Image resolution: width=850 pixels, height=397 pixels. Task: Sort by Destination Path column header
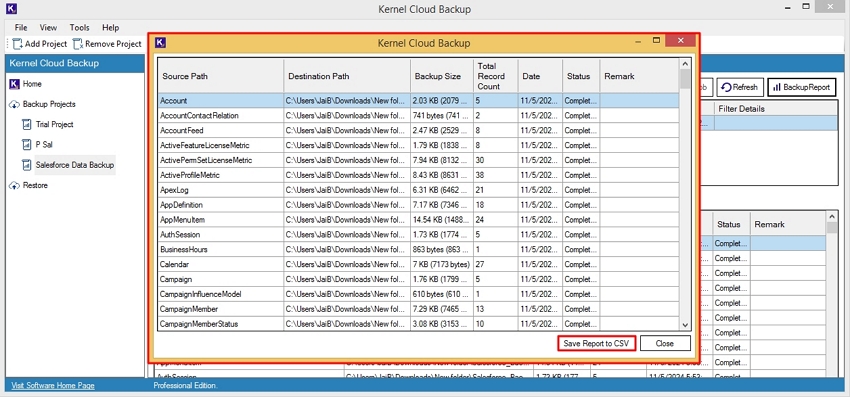(x=347, y=76)
